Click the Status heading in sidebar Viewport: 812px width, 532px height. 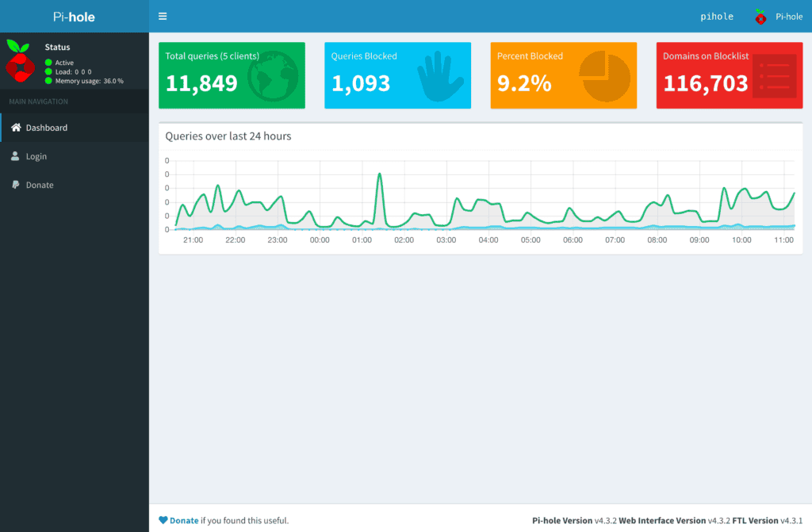click(x=57, y=47)
